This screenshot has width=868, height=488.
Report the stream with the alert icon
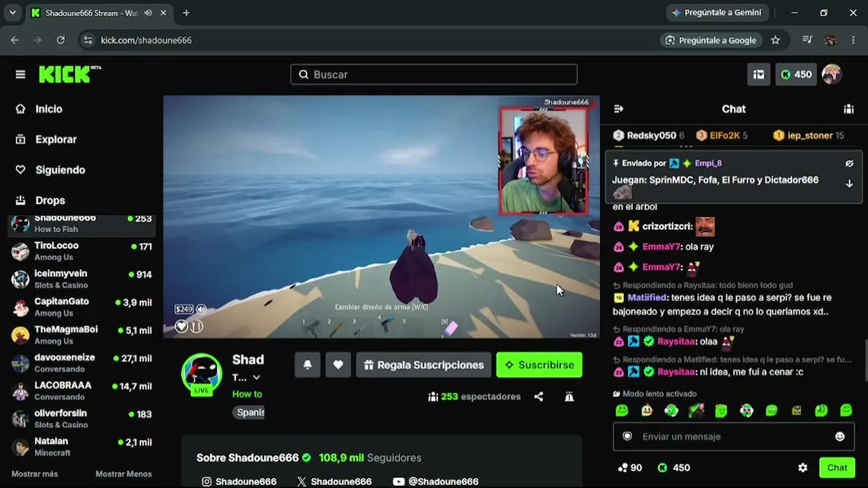tap(569, 396)
